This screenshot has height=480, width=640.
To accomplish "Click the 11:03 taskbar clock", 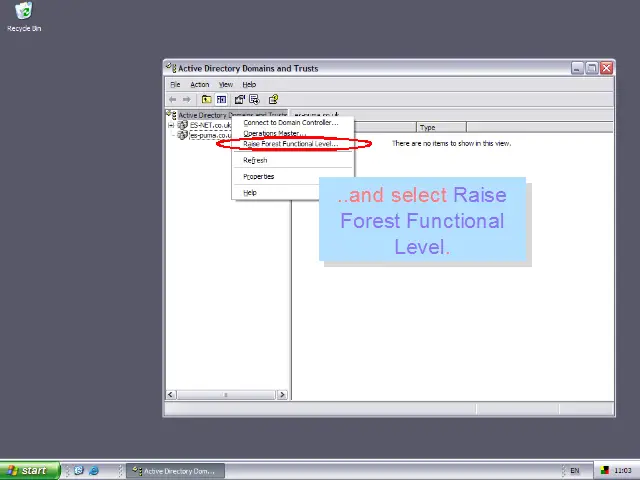I will pos(622,471).
